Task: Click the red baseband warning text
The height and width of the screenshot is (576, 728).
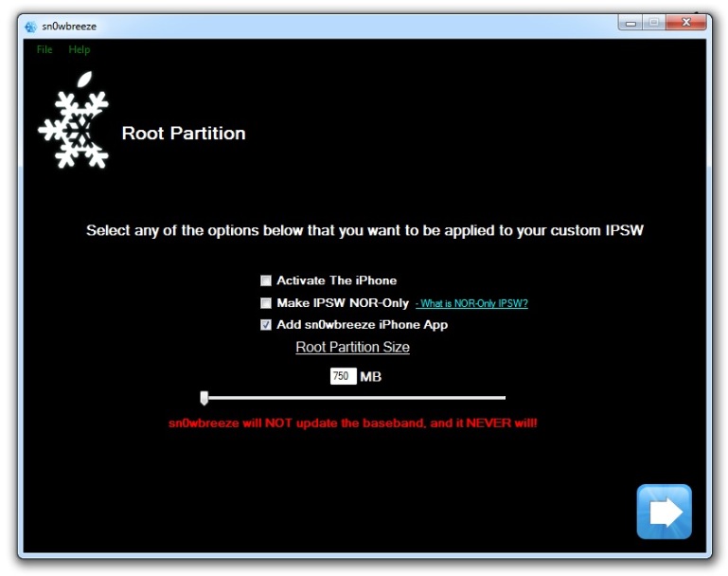Action: (353, 423)
